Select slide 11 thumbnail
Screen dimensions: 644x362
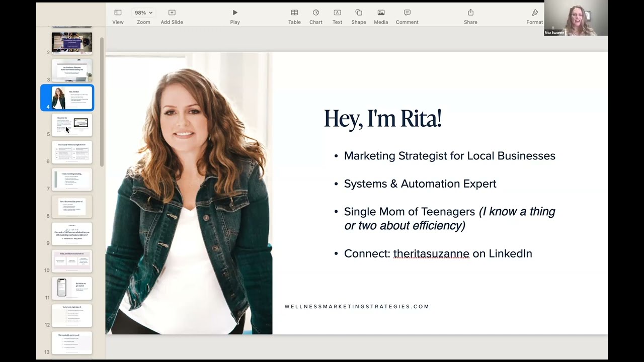pyautogui.click(x=72, y=288)
